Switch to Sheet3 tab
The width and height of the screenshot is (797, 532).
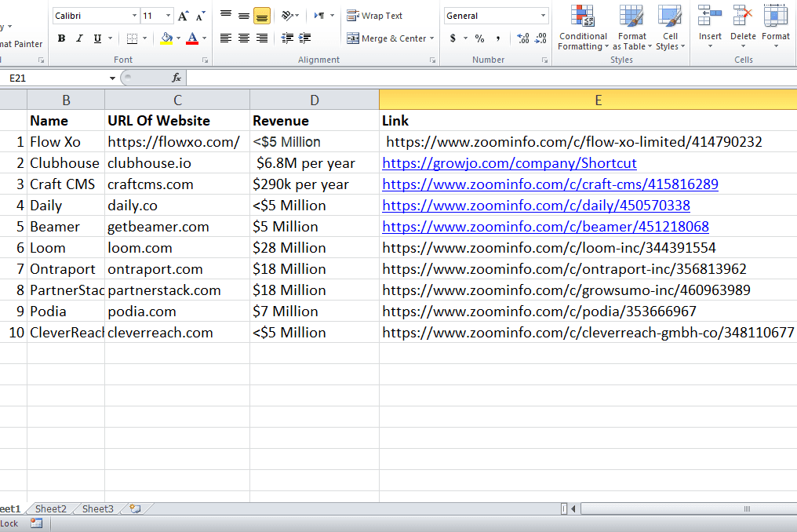[x=97, y=508]
